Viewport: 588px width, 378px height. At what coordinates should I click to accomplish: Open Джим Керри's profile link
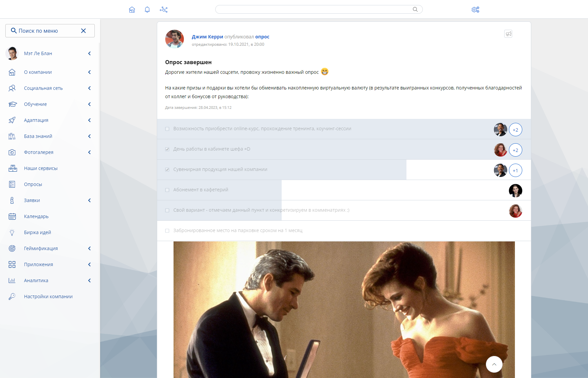[x=207, y=37]
